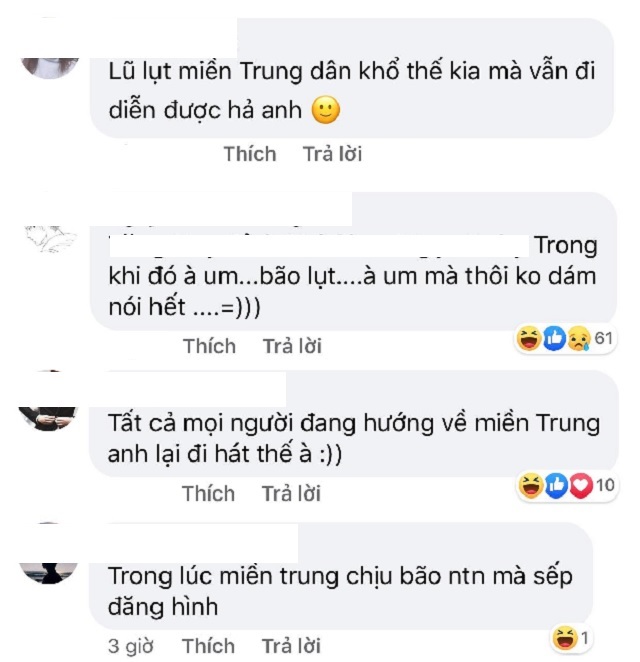
Task: Open the '3 giờ' timestamp link
Action: (130, 646)
